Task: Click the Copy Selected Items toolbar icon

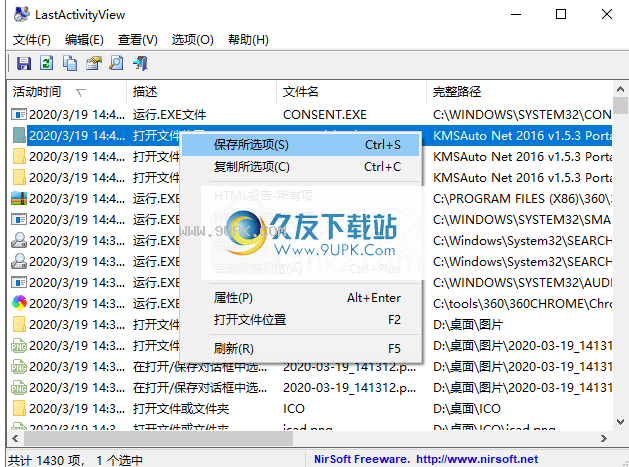Action: click(x=70, y=63)
